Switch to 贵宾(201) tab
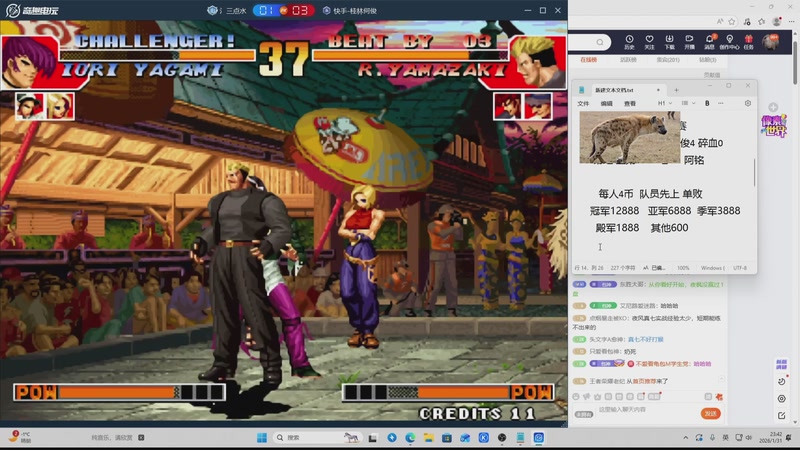The image size is (800, 450). (668, 60)
